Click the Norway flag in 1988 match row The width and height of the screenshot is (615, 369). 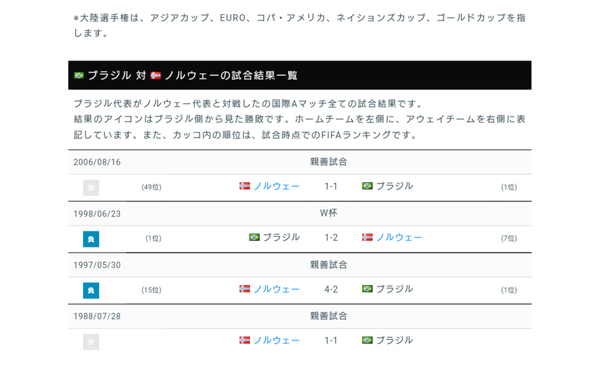point(245,340)
